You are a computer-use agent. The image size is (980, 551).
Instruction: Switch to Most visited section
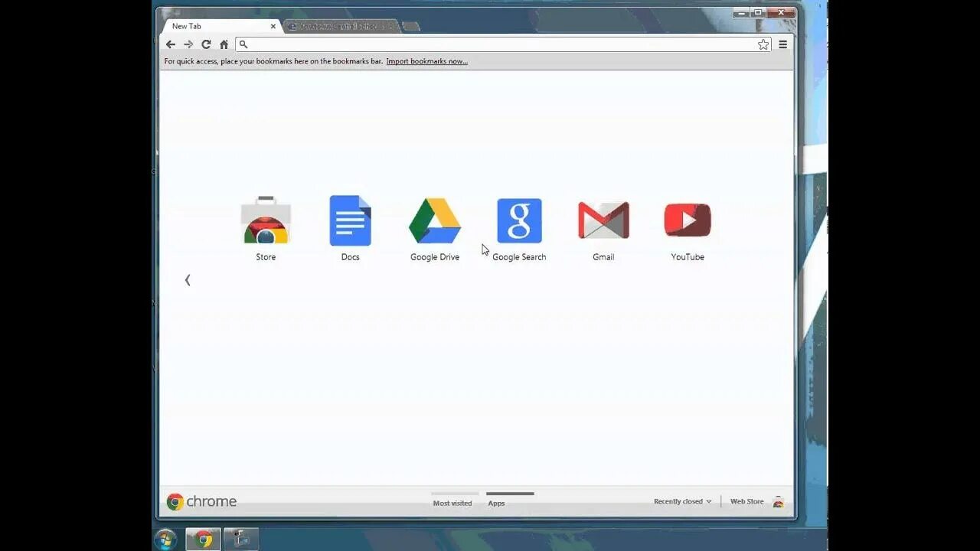click(452, 503)
